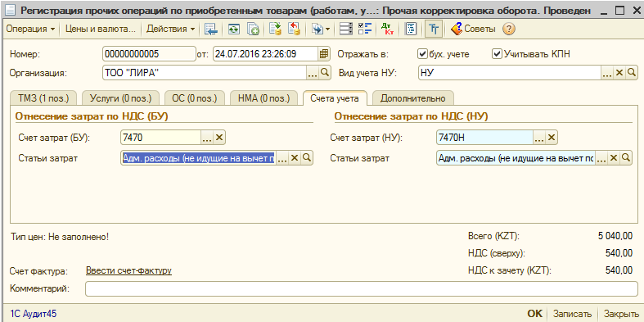The width and height of the screenshot is (644, 322).
Task: Open the Счет затрат (НУ) ellipsis selector
Action: [x=539, y=138]
